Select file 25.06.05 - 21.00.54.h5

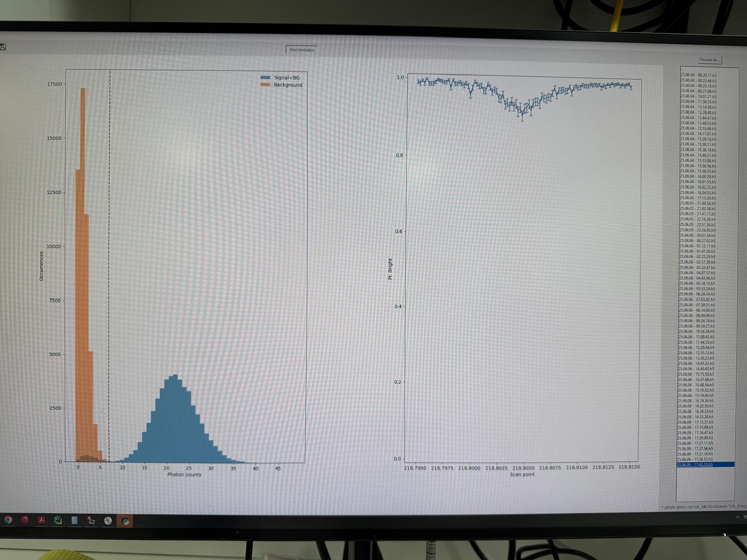point(698,203)
